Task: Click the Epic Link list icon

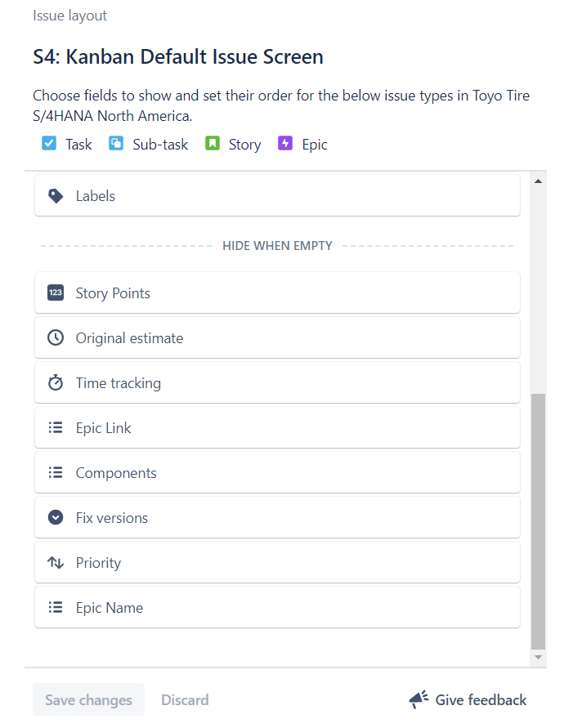Action: click(x=56, y=427)
